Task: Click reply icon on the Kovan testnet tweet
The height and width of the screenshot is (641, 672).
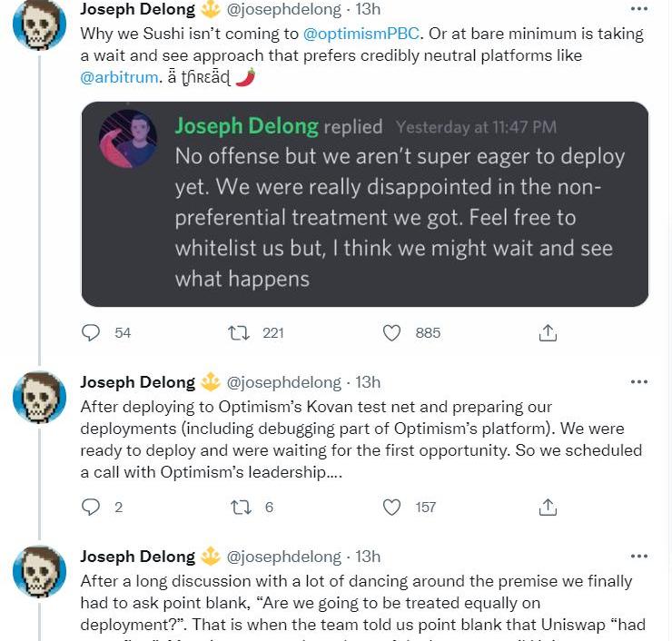Action: pyautogui.click(x=91, y=507)
